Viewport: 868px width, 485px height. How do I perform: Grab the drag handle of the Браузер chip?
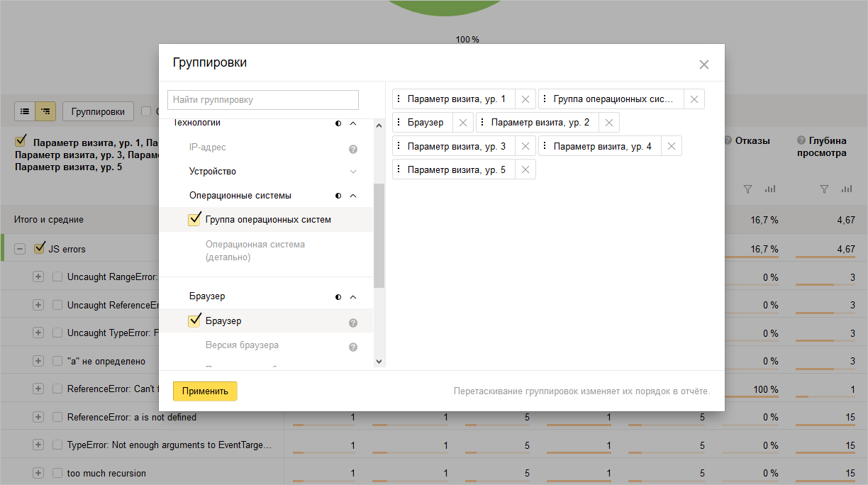coord(399,123)
